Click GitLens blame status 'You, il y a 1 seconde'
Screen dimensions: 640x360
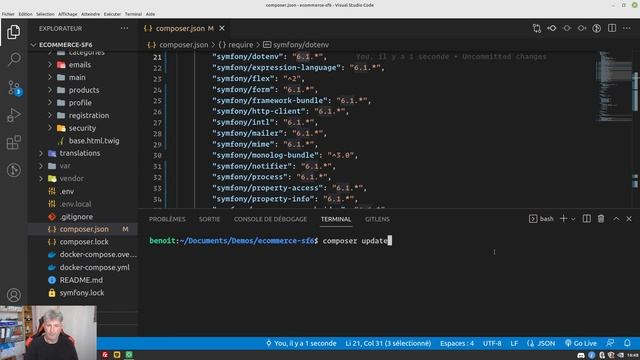pyautogui.click(x=301, y=343)
